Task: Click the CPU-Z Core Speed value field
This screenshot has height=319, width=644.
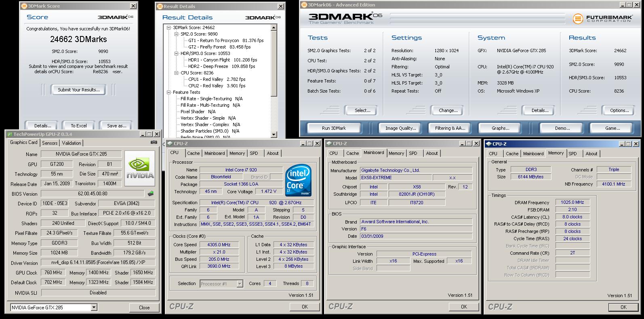Action: [219, 245]
